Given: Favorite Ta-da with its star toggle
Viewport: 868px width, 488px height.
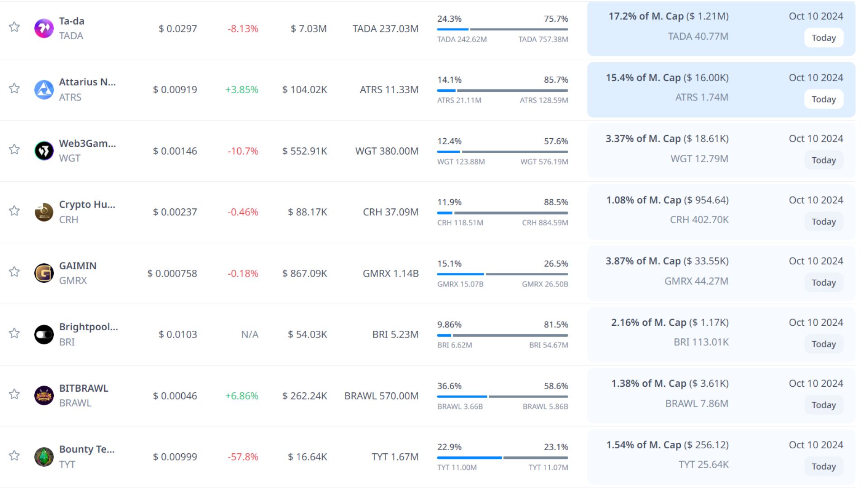Looking at the screenshot, I should [14, 27].
